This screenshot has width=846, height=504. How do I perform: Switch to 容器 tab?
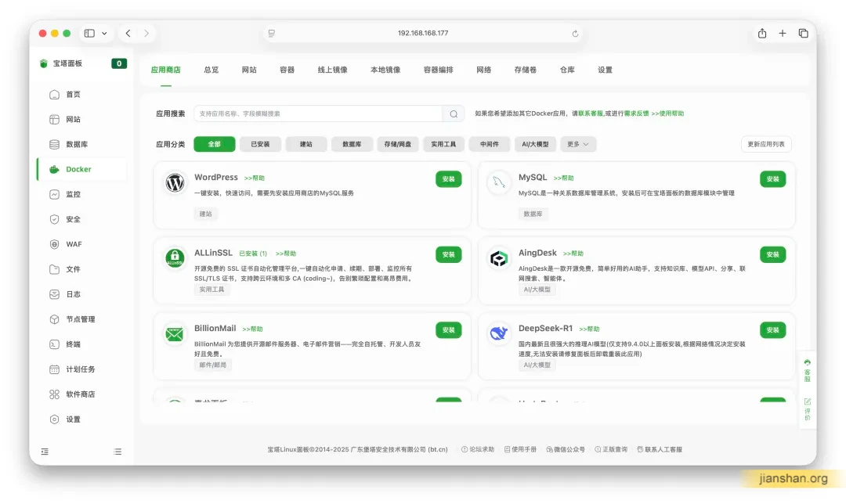287,70
